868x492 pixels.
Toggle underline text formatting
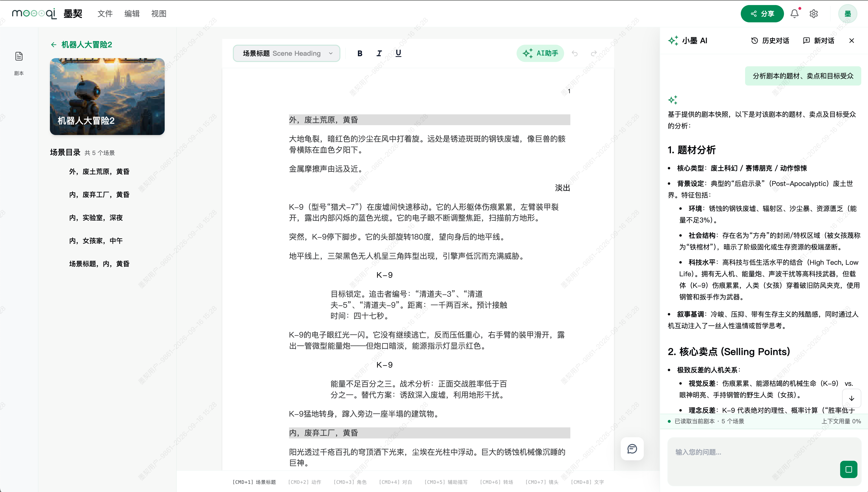[x=398, y=53]
